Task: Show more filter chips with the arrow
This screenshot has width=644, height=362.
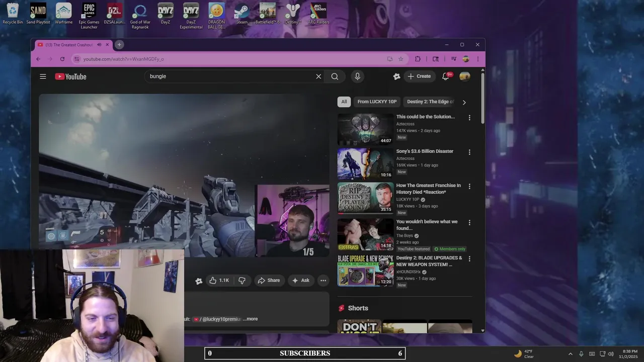Action: pos(464,102)
